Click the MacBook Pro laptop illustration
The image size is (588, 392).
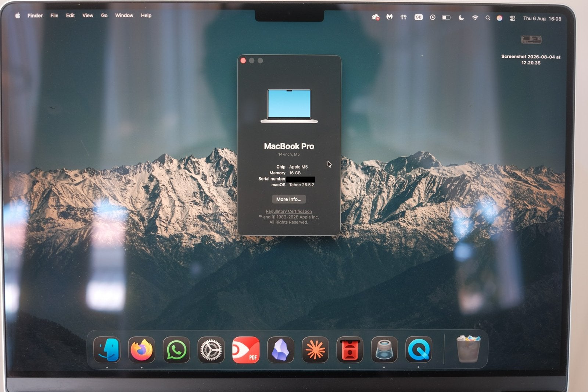pos(289,106)
